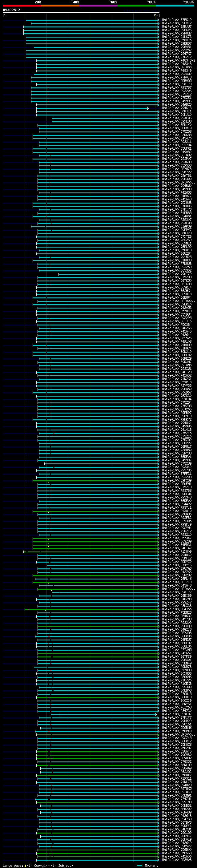Open last hit UniRef100_P52908

pyautogui.click(x=176, y=860)
